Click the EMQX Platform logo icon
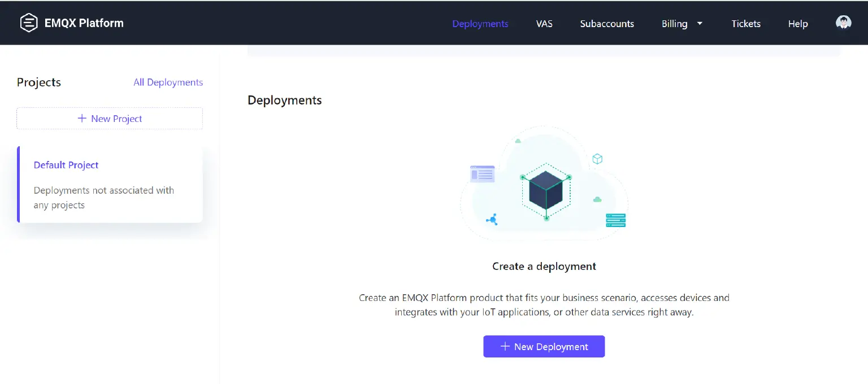The width and height of the screenshot is (868, 384). (x=28, y=23)
